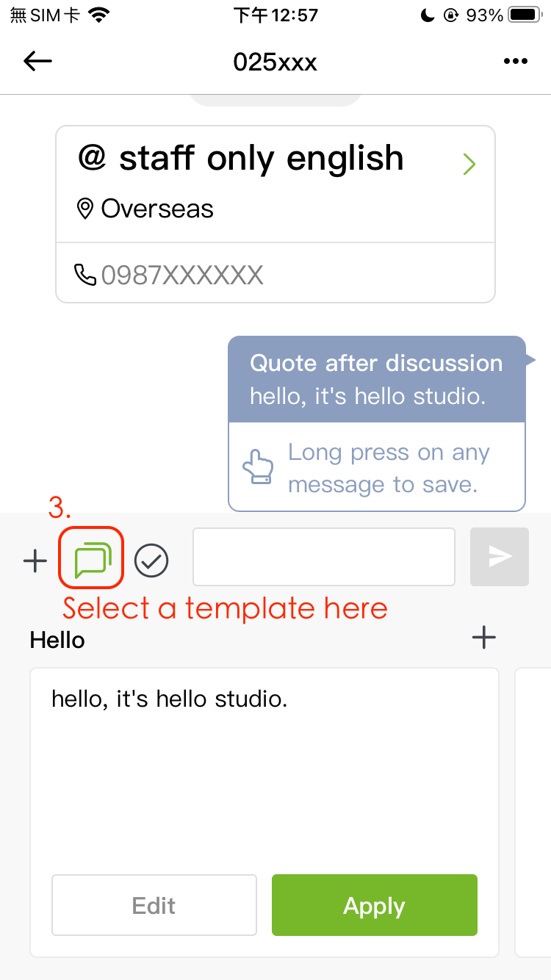Tap the circled checkmark icon
Viewport: 551px width, 980px height.
coord(151,561)
